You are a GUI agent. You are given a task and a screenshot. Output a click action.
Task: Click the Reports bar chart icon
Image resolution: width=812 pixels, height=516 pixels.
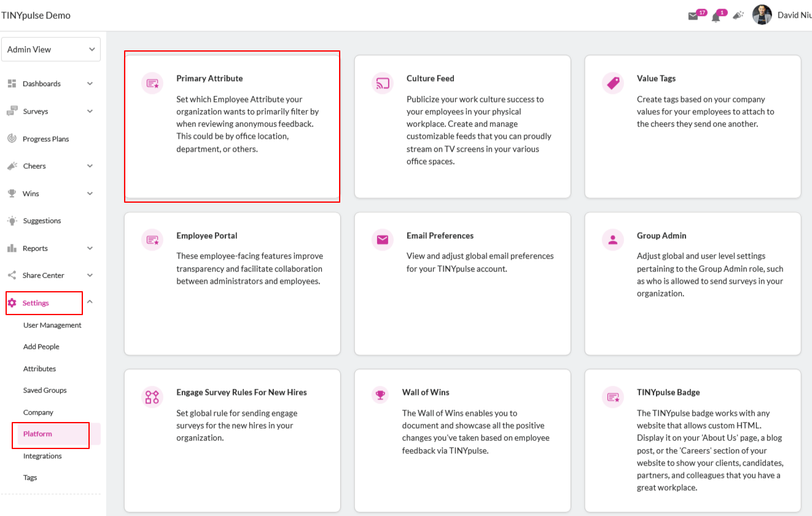coord(12,248)
